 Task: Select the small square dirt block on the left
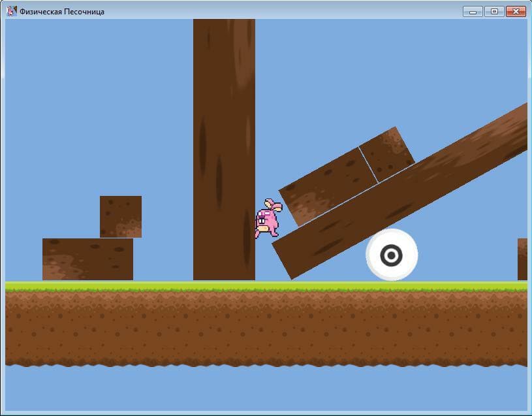coord(121,216)
